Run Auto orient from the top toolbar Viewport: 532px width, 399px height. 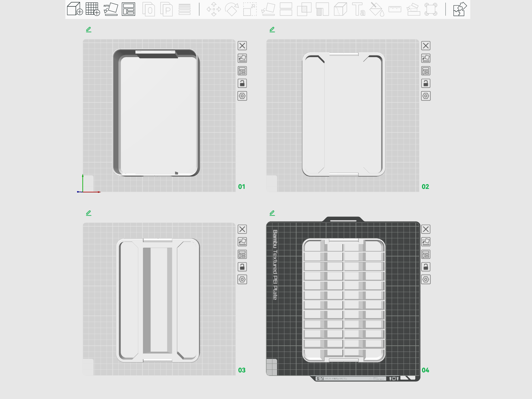pyautogui.click(x=111, y=9)
